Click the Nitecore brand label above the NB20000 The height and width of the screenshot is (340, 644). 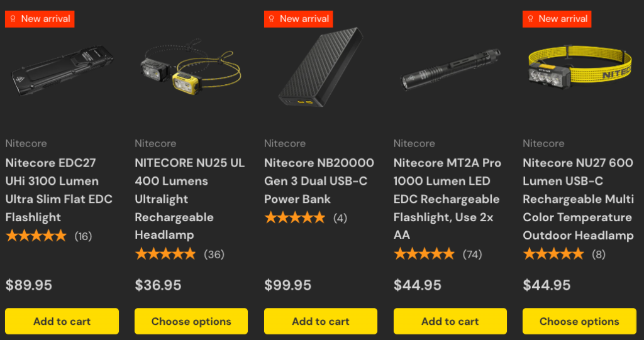[x=285, y=144]
